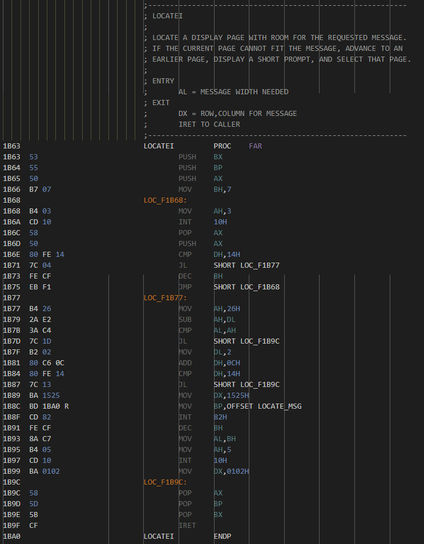Click the ADD DH,0CH operand
The image size is (424, 544).
[227, 363]
